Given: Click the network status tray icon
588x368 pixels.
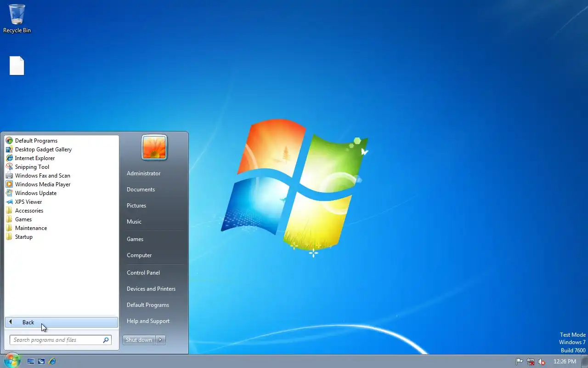Looking at the screenshot, I should 531,362.
